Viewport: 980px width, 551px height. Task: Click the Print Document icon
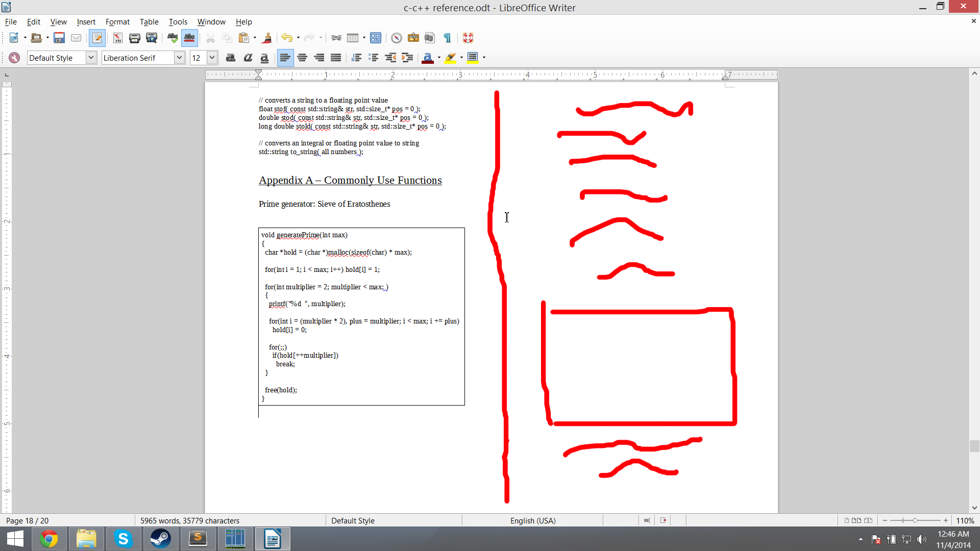click(134, 38)
